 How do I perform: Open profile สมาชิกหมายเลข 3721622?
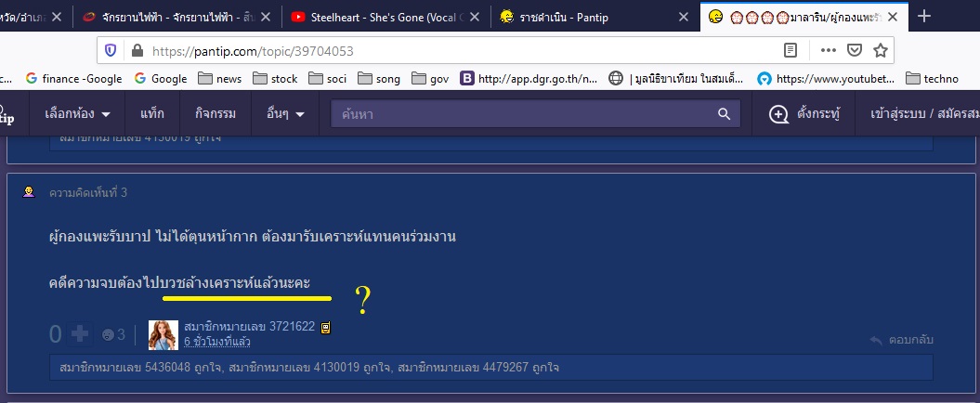point(249,326)
